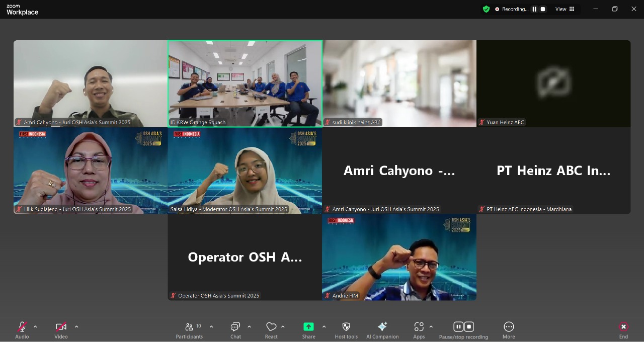This screenshot has width=644, height=342.
Task: Unmute the microphone using Audio icon
Action: 22,327
